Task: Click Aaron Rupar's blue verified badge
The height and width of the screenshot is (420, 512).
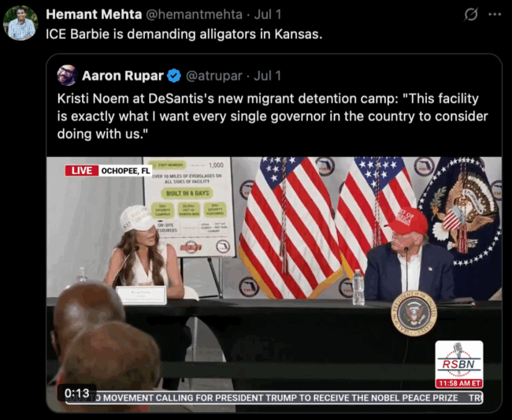Action: point(174,76)
